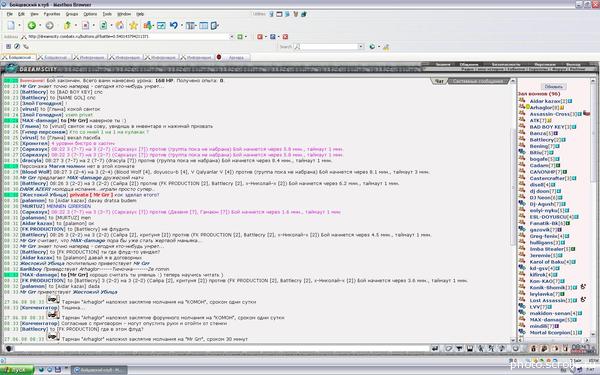
Task: Click the Maxthon browser taskbar button
Action: coord(99,370)
